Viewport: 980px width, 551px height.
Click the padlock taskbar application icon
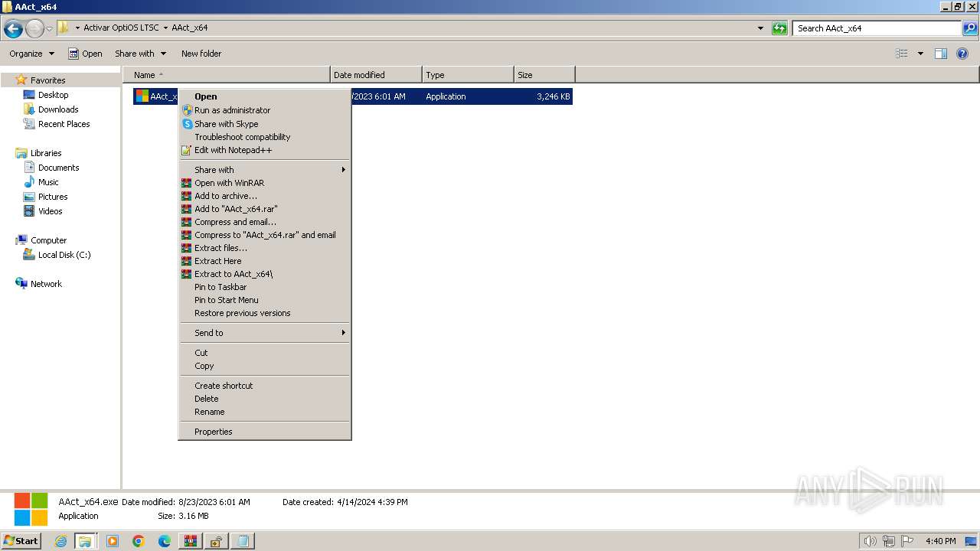pyautogui.click(x=217, y=541)
